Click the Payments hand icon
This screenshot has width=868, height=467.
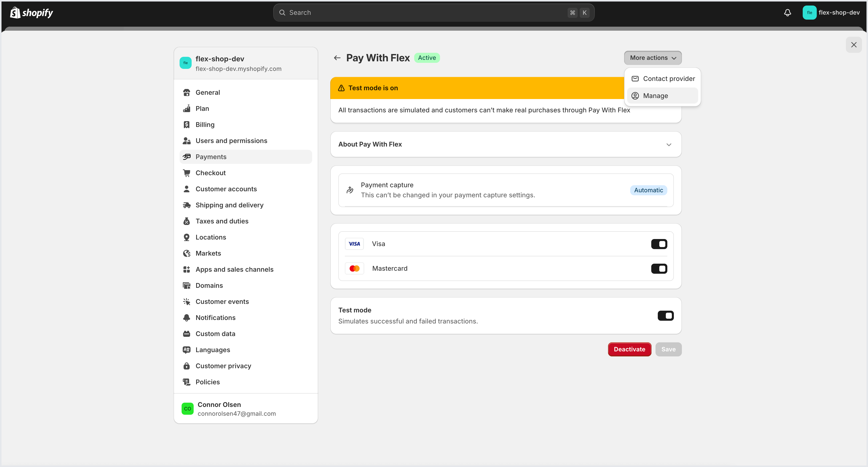[x=186, y=157]
